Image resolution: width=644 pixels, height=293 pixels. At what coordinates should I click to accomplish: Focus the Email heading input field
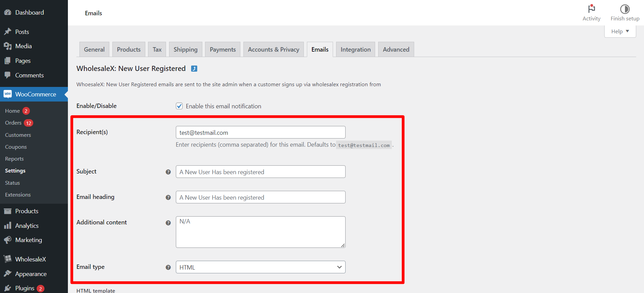260,197
